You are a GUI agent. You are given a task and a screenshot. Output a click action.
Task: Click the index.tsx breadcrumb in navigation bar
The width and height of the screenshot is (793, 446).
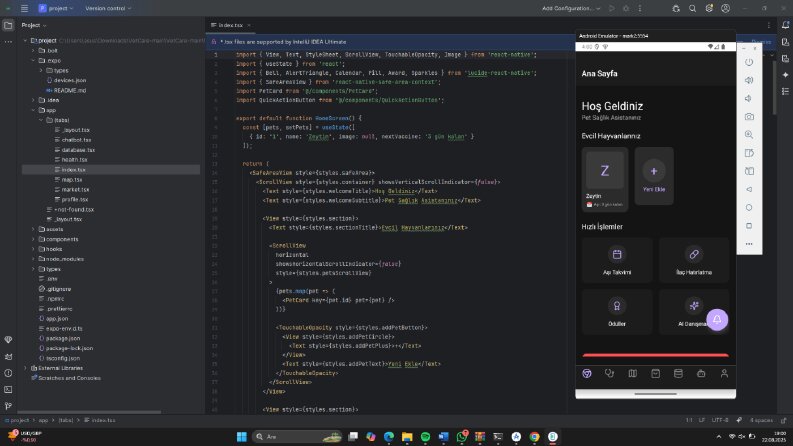coord(100,420)
